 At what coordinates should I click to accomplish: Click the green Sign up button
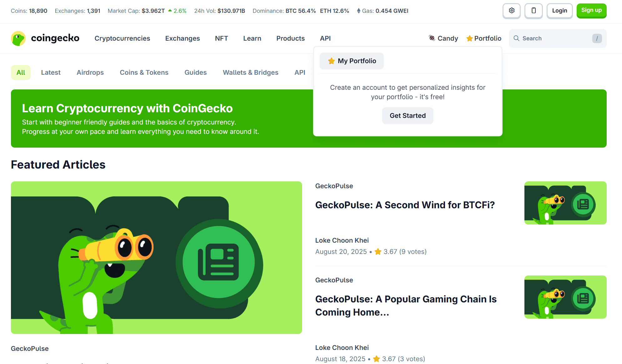[591, 11]
